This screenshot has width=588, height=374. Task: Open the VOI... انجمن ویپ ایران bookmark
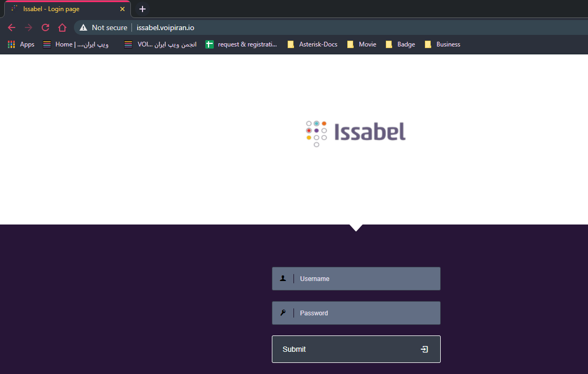(x=160, y=44)
